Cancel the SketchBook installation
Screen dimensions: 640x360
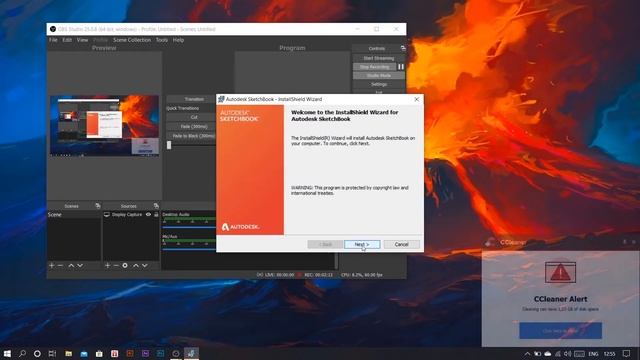click(x=401, y=244)
